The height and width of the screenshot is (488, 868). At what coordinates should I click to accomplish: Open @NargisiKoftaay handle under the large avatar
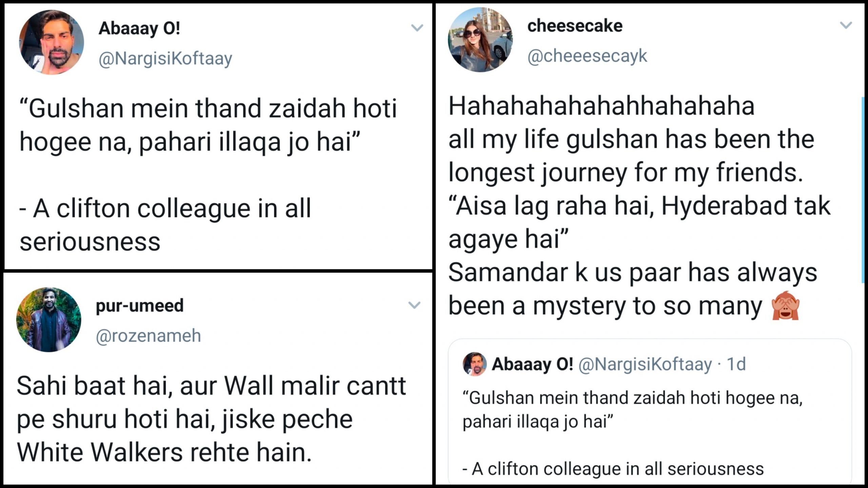[x=165, y=58]
